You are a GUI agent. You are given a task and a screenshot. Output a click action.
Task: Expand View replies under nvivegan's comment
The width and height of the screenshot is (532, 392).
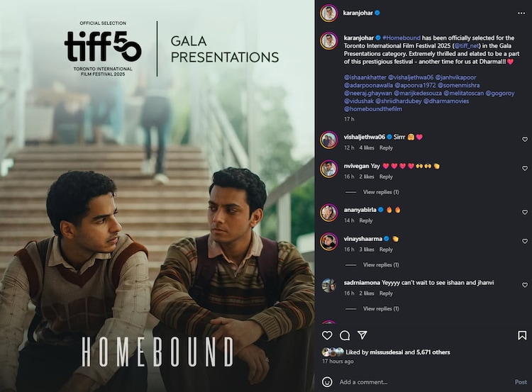(381, 192)
